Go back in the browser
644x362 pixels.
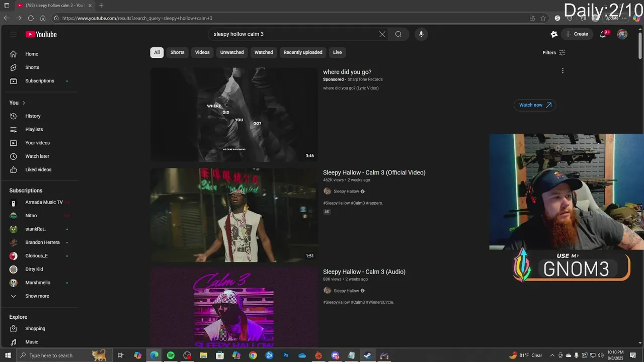[7, 18]
